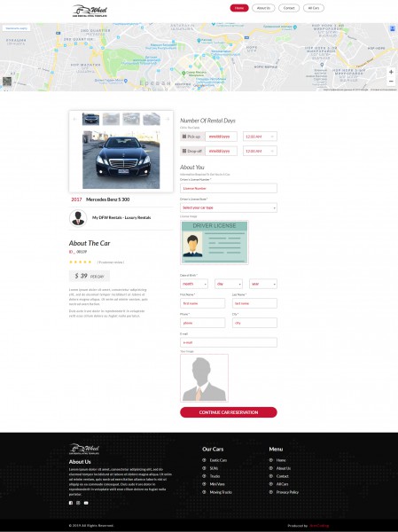Click the last name field

[x=254, y=303]
